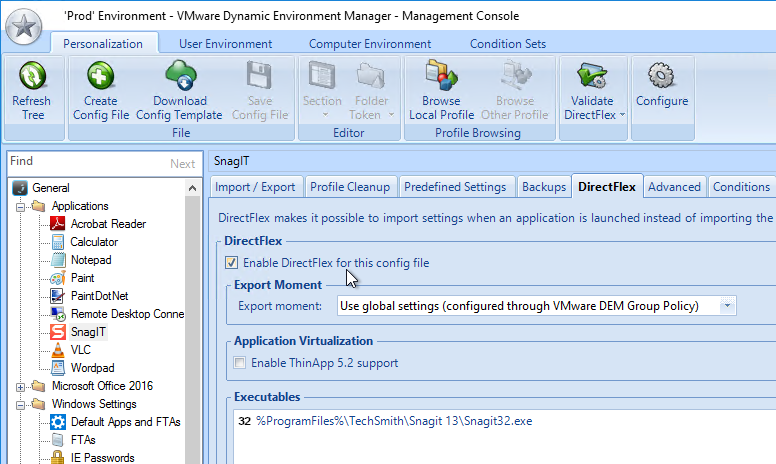Select Paint config item
This screenshot has width=776, height=464.
(82, 278)
